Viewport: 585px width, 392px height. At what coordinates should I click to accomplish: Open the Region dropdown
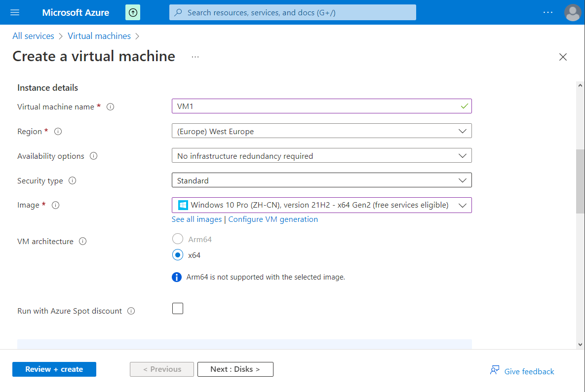[321, 131]
